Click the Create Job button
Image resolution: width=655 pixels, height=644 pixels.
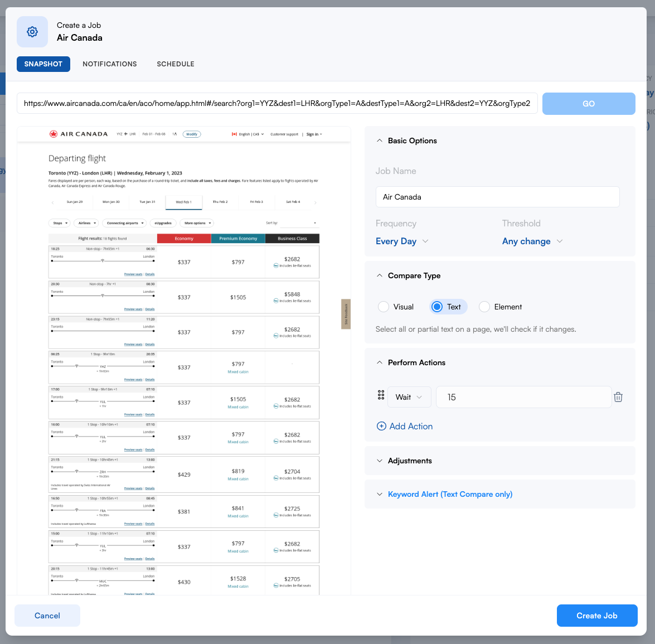[x=597, y=616]
